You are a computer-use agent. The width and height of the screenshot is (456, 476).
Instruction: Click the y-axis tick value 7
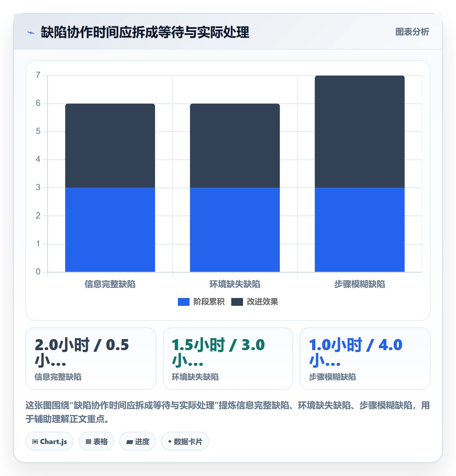(38, 75)
